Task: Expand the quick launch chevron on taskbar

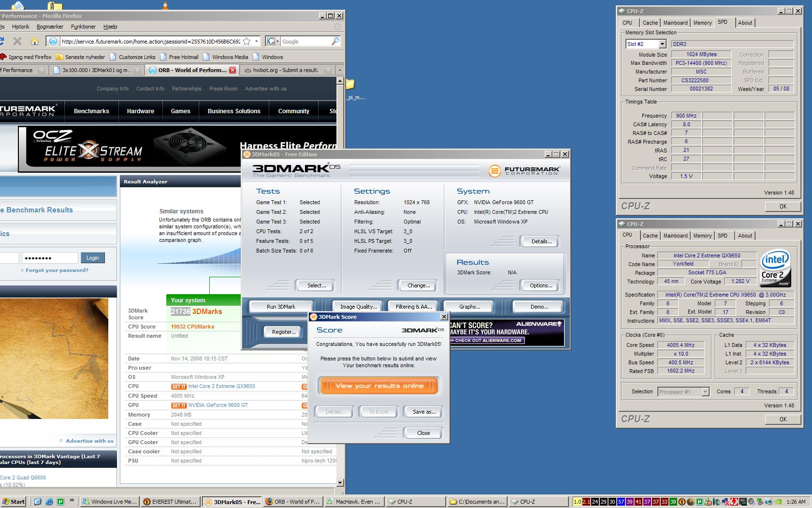Action: [x=72, y=501]
